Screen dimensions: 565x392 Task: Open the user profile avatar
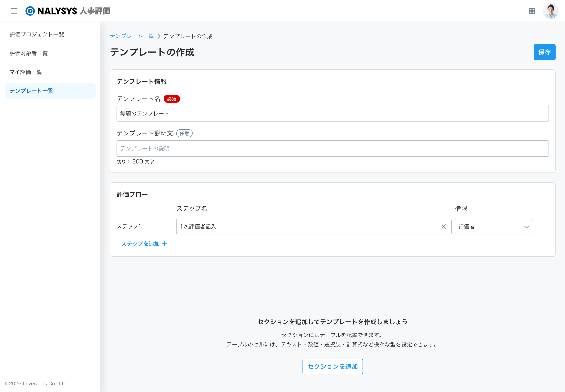click(550, 11)
